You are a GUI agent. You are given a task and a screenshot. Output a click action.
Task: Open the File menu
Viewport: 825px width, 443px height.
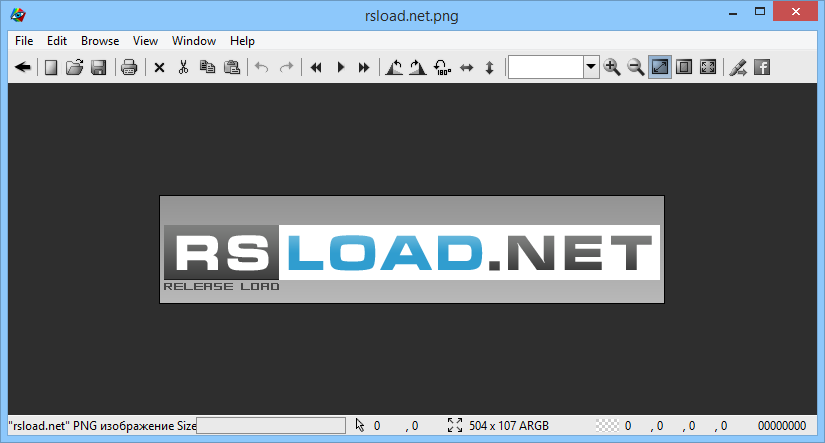(x=24, y=41)
